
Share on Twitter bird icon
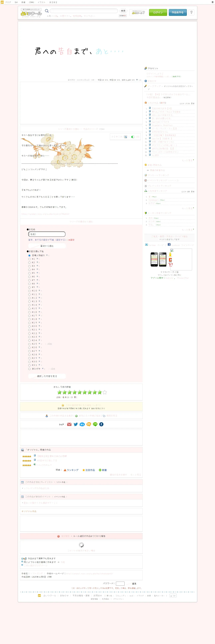click(76, 424)
